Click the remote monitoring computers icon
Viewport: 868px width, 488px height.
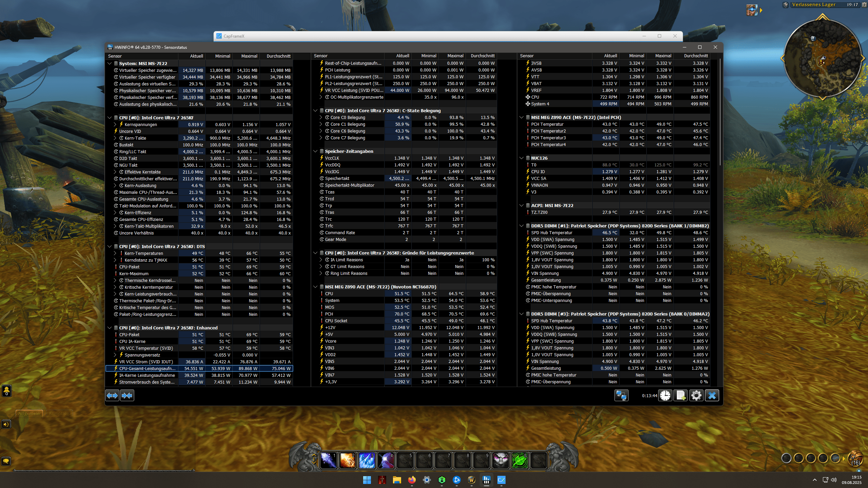(621, 395)
